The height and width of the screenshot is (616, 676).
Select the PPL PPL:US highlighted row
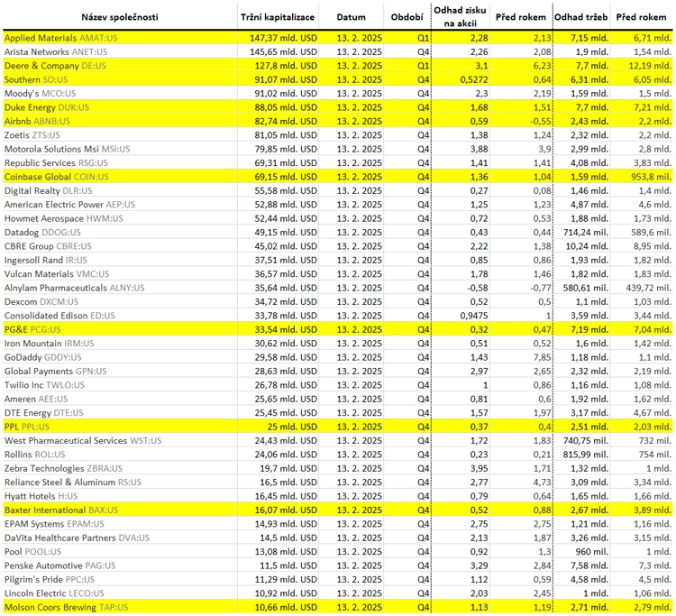point(338,427)
